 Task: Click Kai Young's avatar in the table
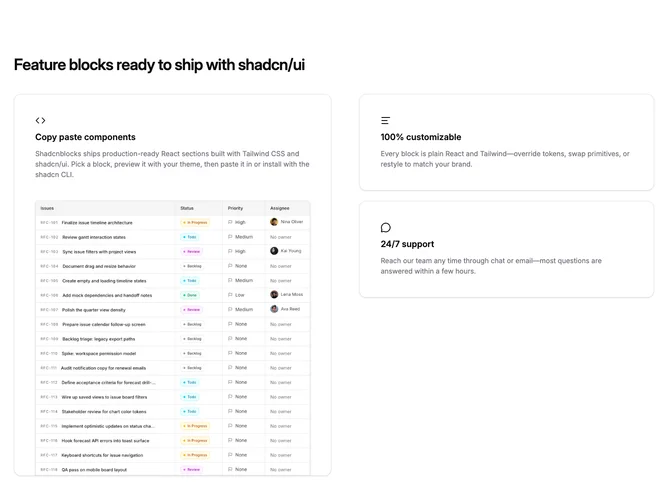pos(274,251)
